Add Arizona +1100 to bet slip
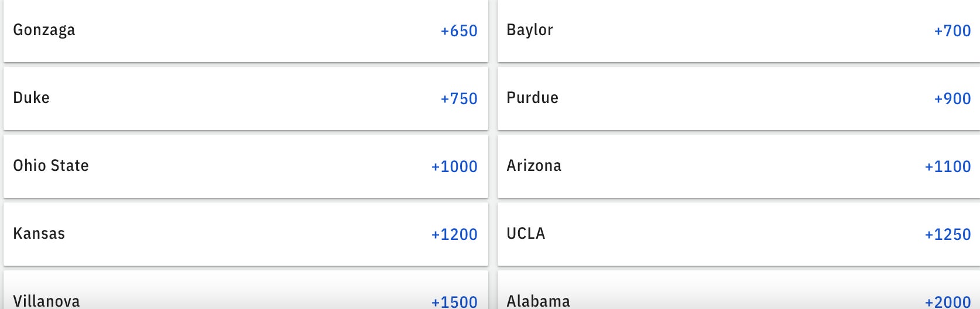 tap(948, 167)
